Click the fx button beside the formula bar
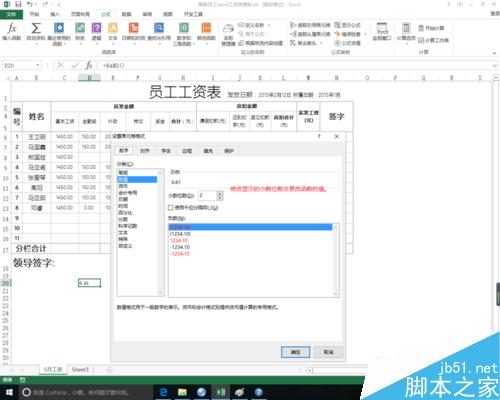The width and height of the screenshot is (500, 400). 89,65
